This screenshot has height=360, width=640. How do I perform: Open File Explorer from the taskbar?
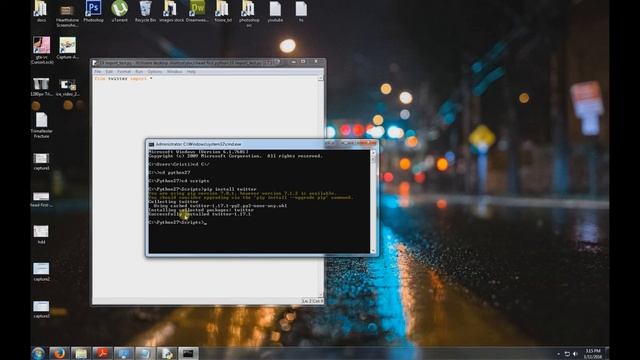click(x=81, y=353)
